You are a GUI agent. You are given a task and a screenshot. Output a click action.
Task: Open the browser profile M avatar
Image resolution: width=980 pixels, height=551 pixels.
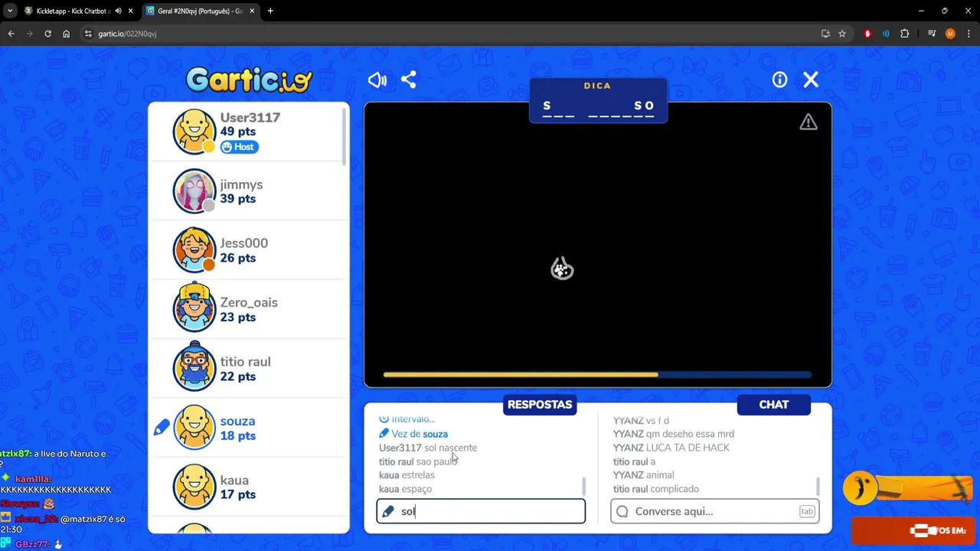click(950, 34)
